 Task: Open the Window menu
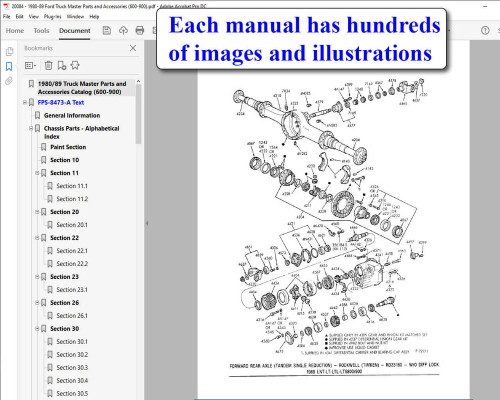tap(75, 16)
